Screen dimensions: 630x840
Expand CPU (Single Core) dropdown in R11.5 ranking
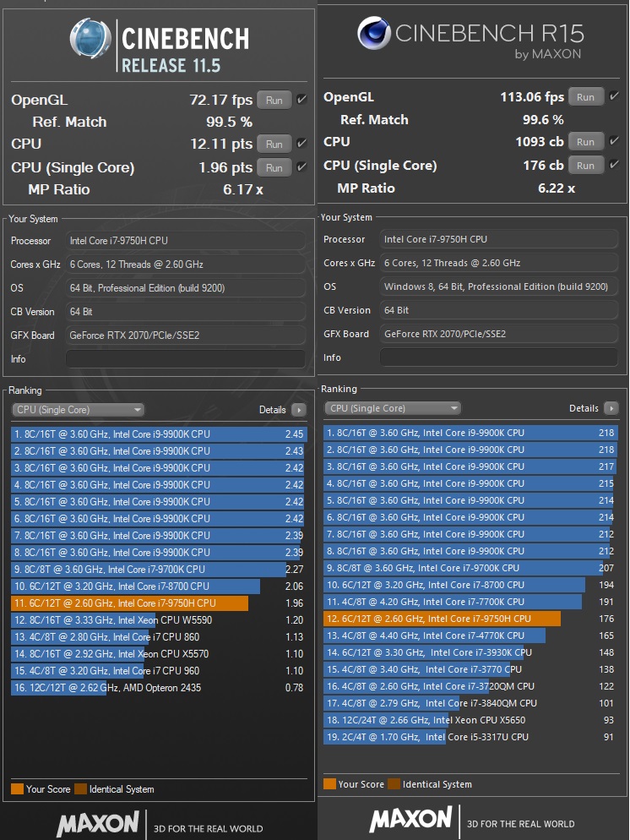coord(78,410)
